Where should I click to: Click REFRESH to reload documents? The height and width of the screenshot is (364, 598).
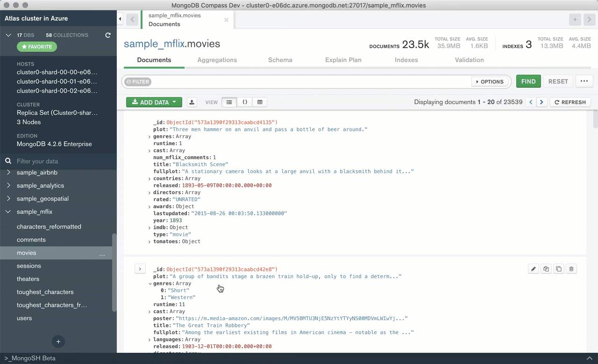click(x=570, y=102)
